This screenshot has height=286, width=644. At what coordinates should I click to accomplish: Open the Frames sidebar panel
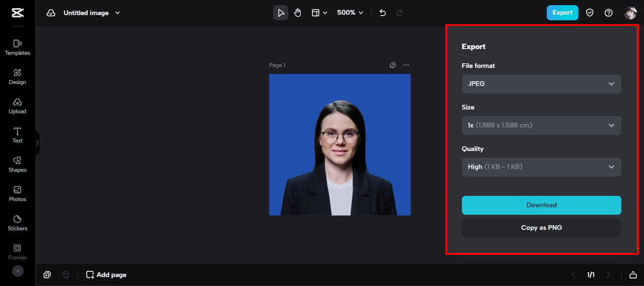pos(18,252)
